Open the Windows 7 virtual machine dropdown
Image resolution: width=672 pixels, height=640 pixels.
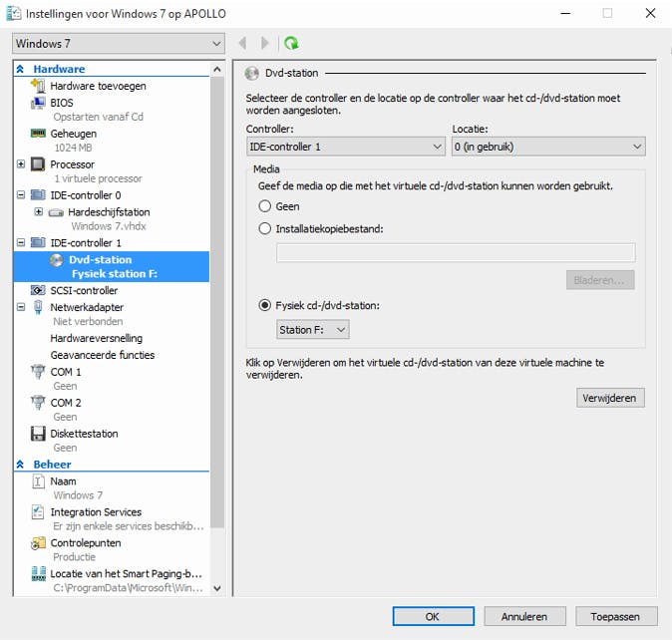pos(119,43)
